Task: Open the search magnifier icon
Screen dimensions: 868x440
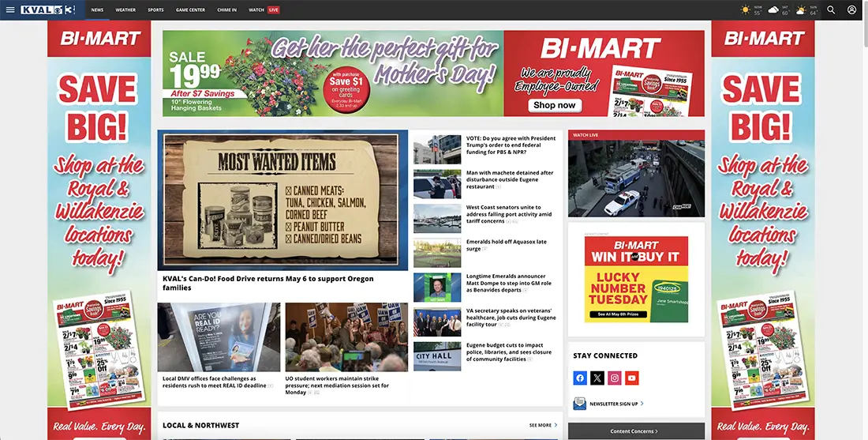Action: pyautogui.click(x=831, y=10)
